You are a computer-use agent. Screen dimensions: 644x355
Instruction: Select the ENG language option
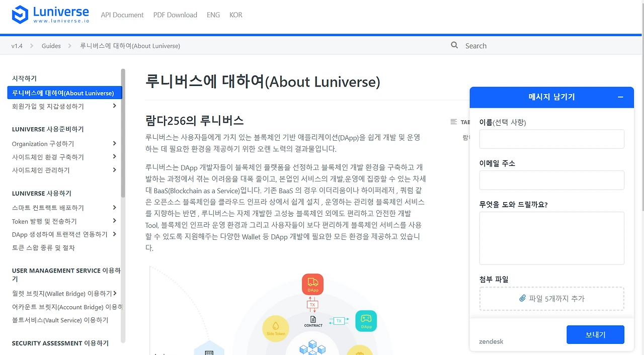213,15
